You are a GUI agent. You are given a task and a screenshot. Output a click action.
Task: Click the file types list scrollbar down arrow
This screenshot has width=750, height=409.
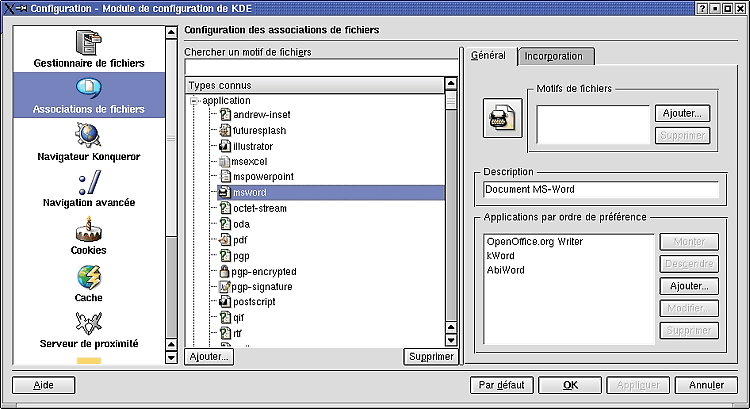451,341
